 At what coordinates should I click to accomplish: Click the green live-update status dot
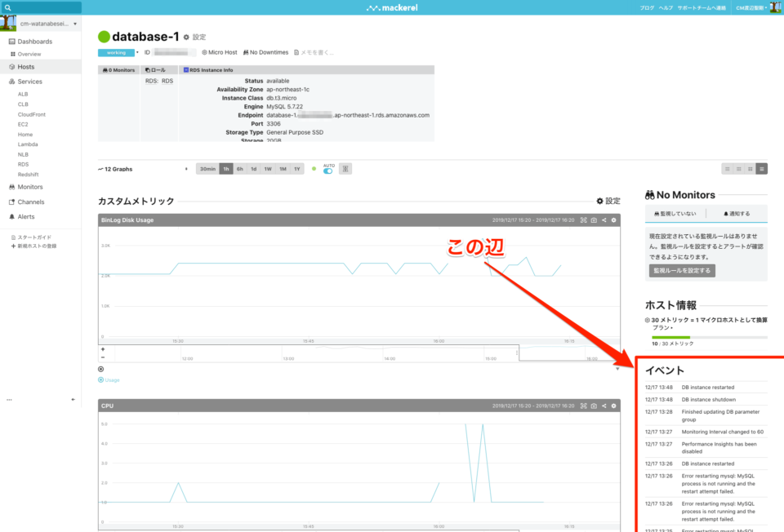[314, 167]
